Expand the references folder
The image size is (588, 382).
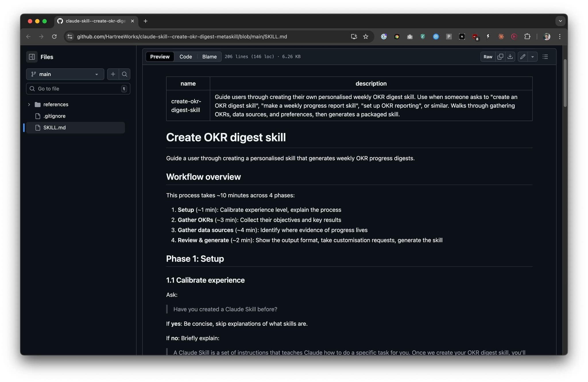tap(29, 104)
